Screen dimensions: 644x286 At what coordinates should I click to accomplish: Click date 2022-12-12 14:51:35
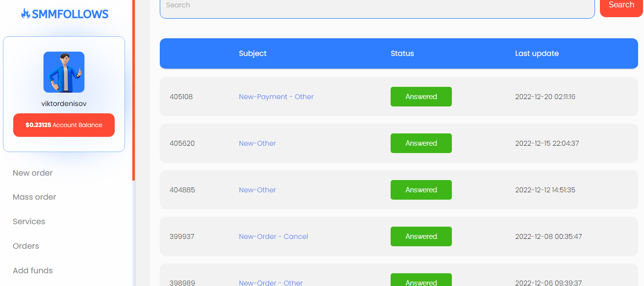[545, 190]
